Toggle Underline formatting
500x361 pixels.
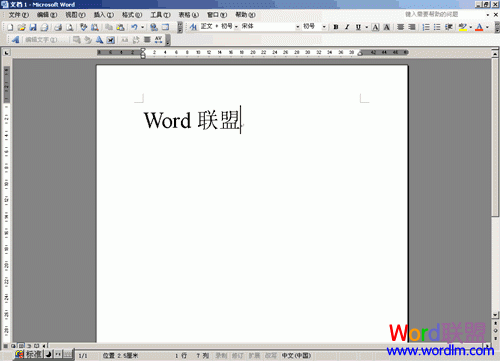click(x=358, y=27)
